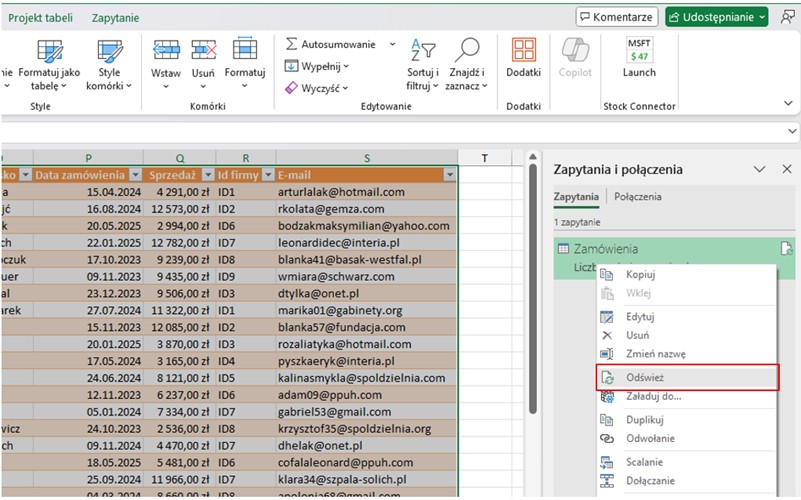Viewport: 801px width, 500px height.
Task: Click date cell 05.01.2024
Action: [x=88, y=412]
